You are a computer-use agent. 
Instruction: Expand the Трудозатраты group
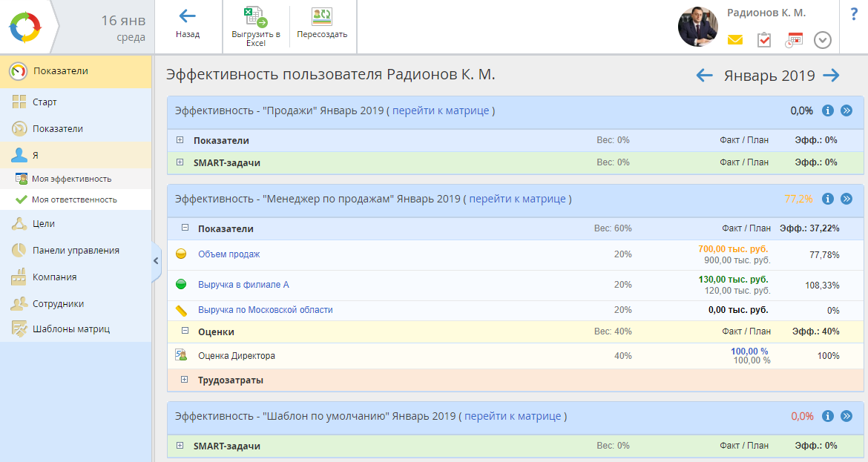click(185, 380)
